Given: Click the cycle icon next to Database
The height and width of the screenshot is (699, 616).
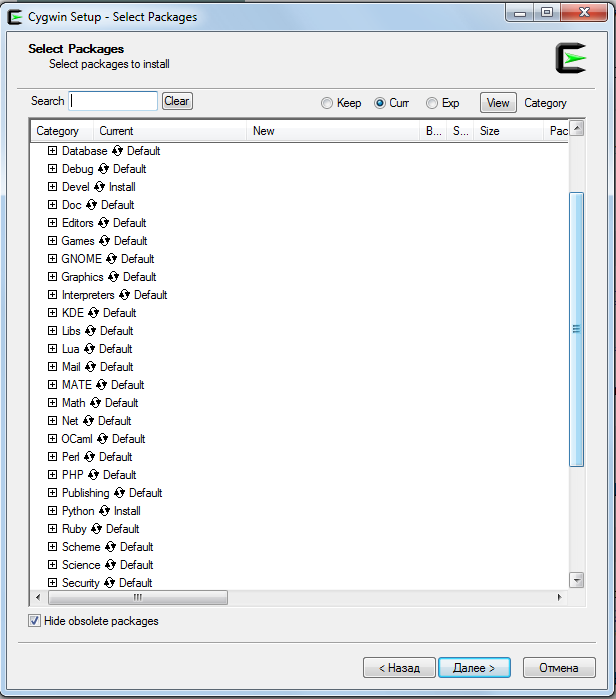Looking at the screenshot, I should [x=117, y=151].
